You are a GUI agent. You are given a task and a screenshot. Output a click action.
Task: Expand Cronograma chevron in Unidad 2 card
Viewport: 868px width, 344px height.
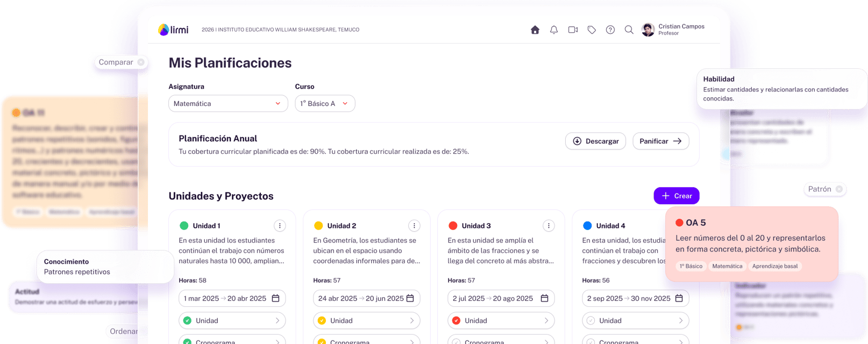(x=412, y=341)
